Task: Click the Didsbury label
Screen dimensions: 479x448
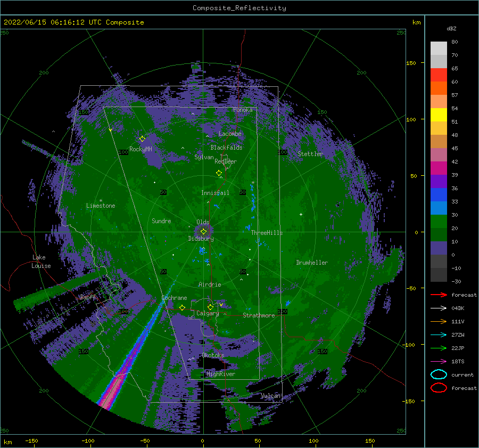Action: [201, 239]
